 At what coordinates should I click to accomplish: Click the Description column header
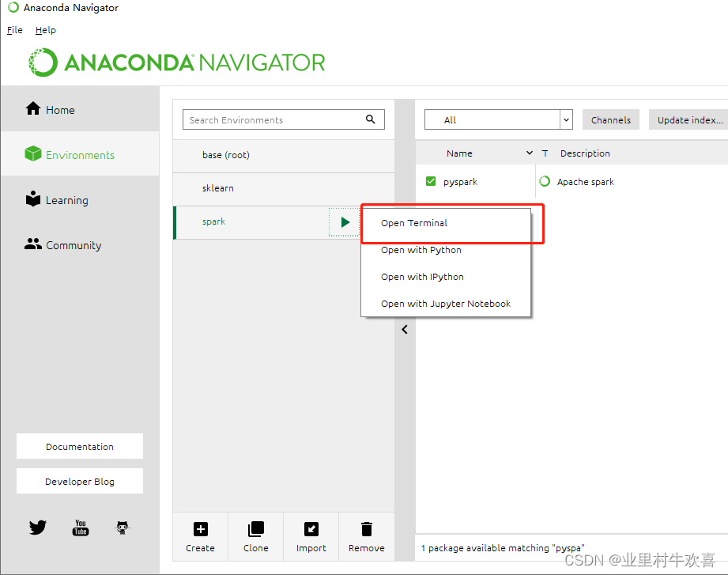tap(585, 153)
